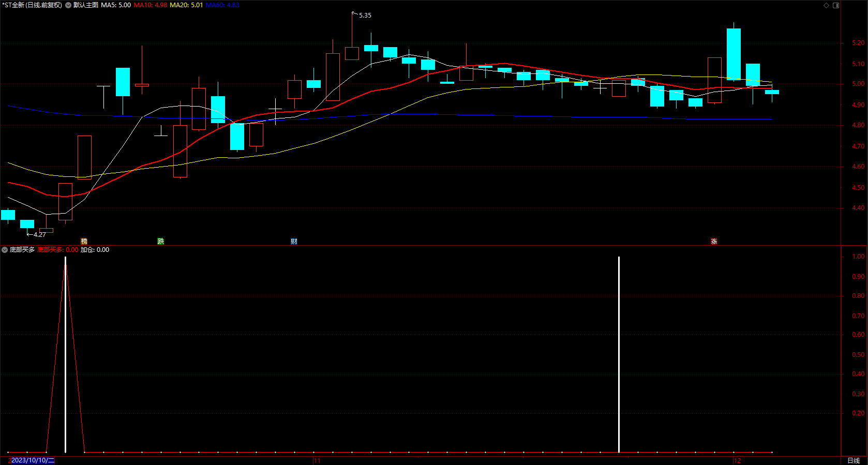Click the 0.30 sub-chart axis label

pos(858,394)
